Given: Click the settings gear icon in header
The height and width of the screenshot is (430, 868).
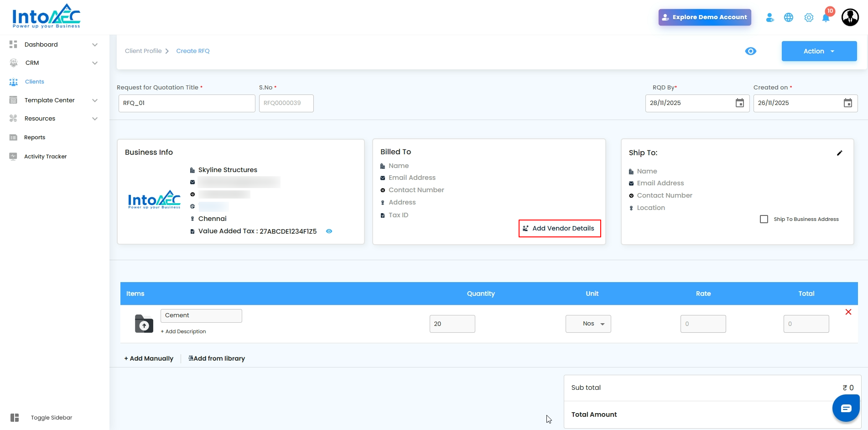Looking at the screenshot, I should [809, 18].
